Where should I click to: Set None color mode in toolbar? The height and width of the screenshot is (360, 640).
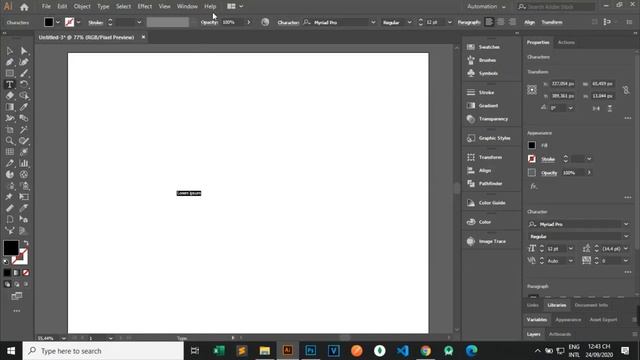[x=26, y=272]
